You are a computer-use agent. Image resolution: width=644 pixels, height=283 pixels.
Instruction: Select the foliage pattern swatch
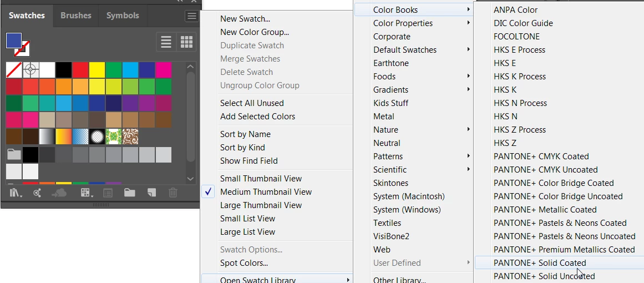[x=114, y=137]
